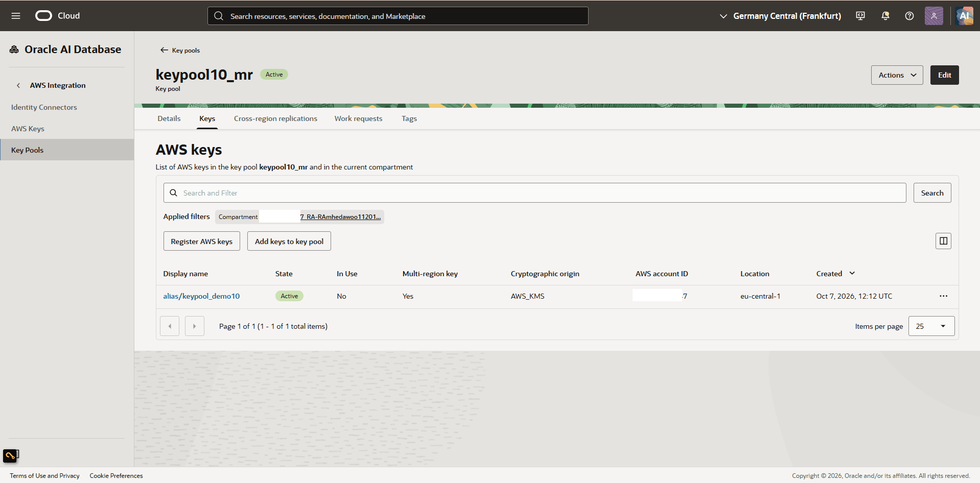Click the back arrow to Key pools
980x483 pixels.
click(x=164, y=50)
